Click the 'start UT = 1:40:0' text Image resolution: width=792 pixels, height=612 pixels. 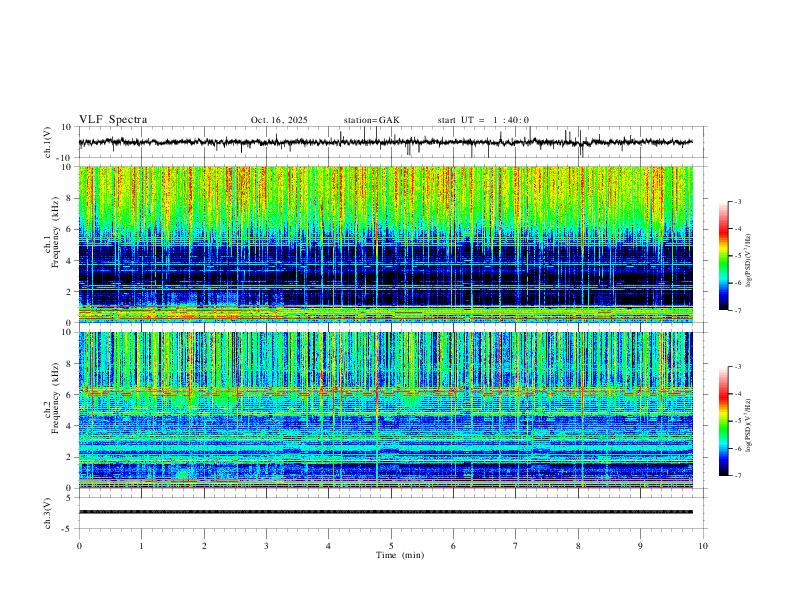(x=483, y=120)
